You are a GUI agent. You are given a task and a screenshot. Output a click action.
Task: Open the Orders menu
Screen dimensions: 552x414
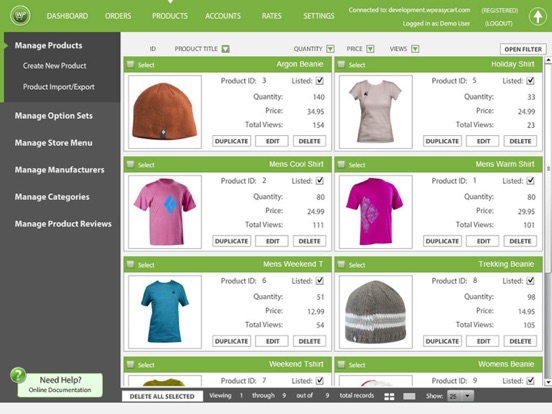tap(118, 16)
